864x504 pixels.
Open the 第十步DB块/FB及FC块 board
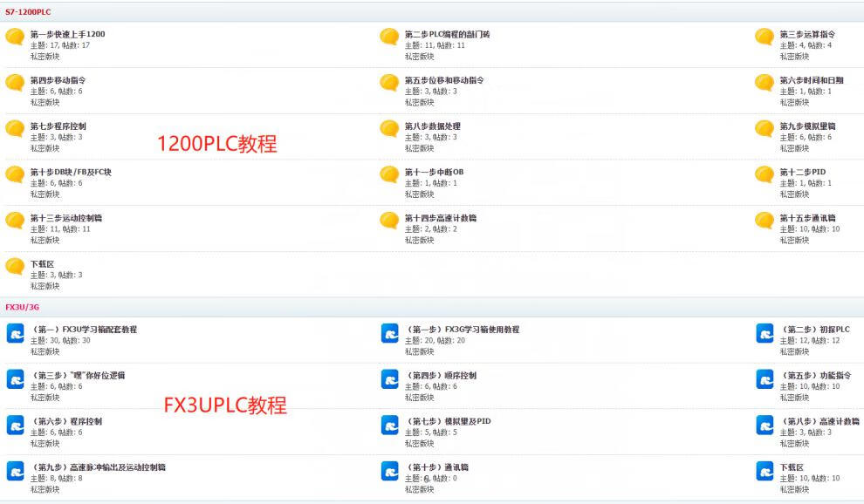tap(71, 172)
